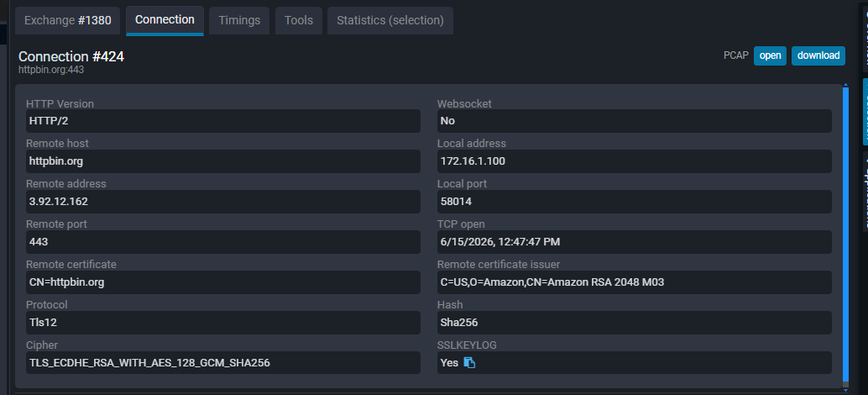The height and width of the screenshot is (395, 868).
Task: Click the vertical scrollbar of connection details
Action: tap(845, 233)
